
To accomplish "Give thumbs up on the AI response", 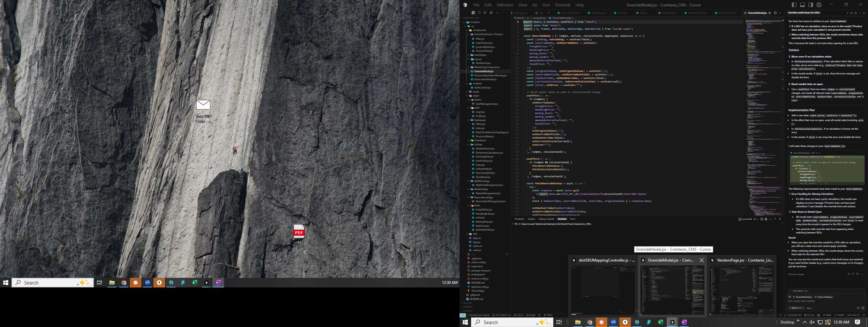I will (849, 274).
